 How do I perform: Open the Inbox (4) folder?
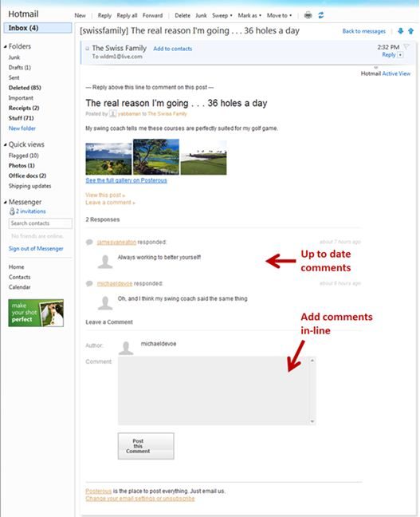click(37, 28)
